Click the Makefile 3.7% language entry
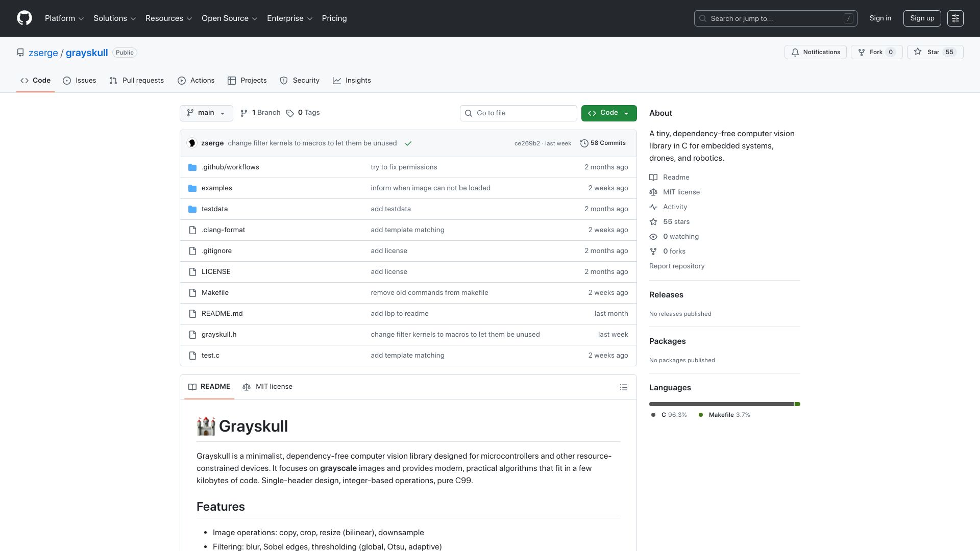The height and width of the screenshot is (551, 980). (724, 415)
